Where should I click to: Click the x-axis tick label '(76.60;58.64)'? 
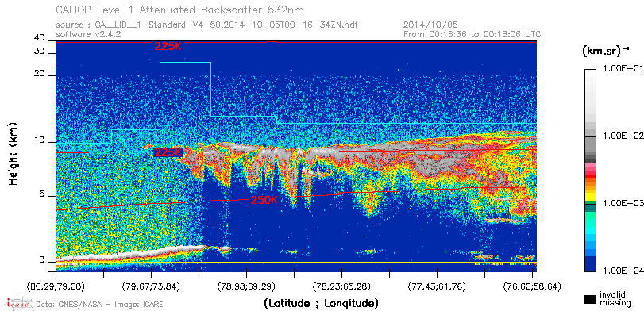pos(532,286)
